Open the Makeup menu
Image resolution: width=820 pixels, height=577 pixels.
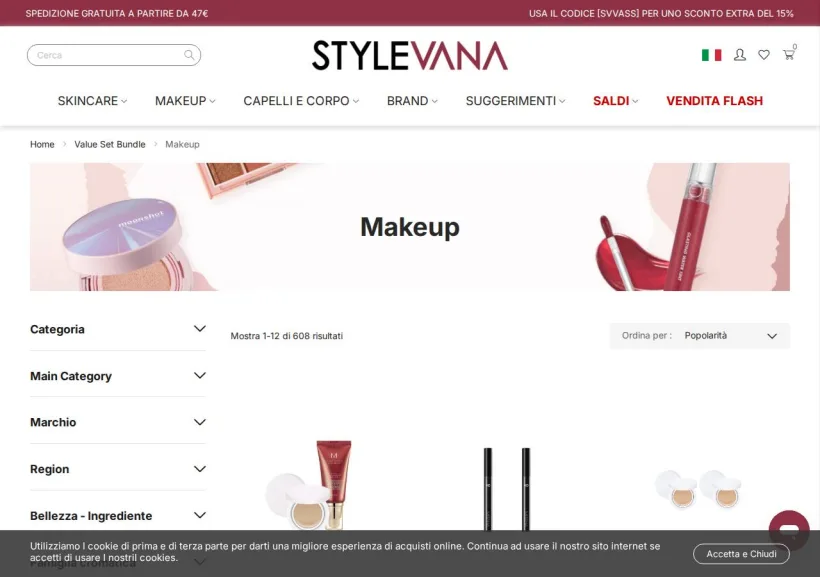click(185, 101)
